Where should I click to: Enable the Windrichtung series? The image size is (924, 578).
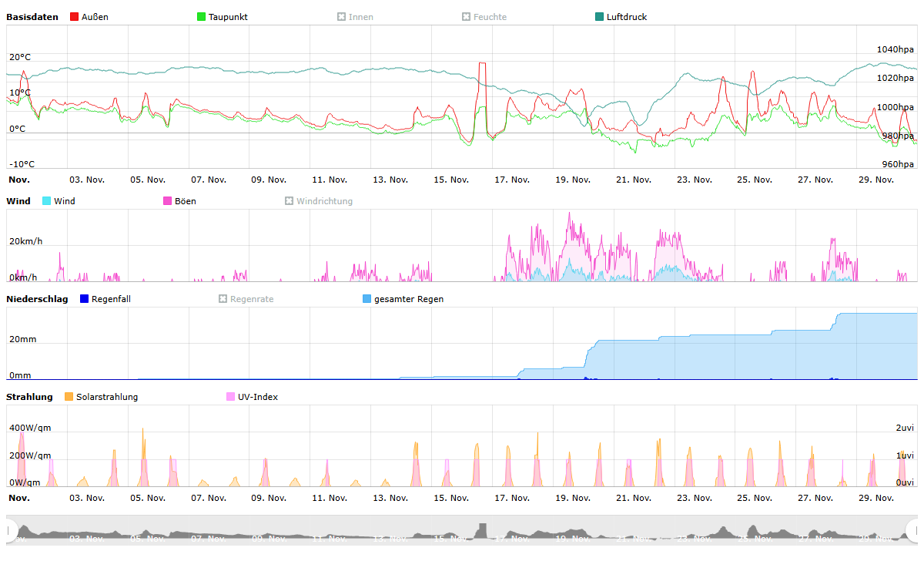click(x=290, y=201)
